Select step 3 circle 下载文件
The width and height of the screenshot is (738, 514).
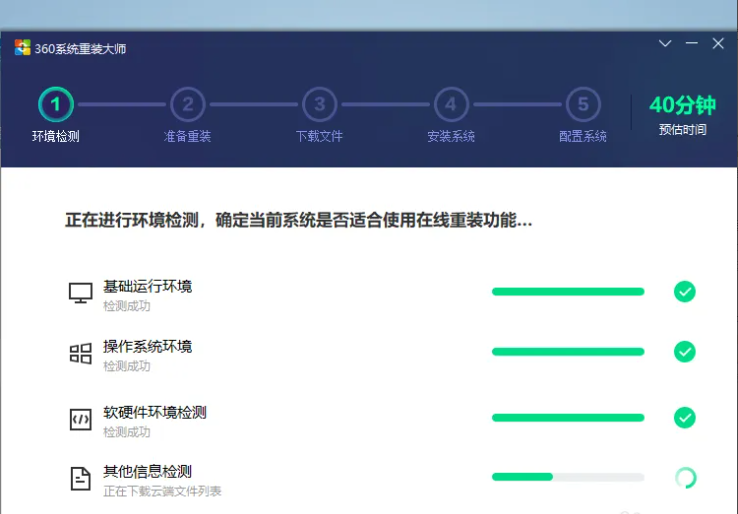(319, 104)
